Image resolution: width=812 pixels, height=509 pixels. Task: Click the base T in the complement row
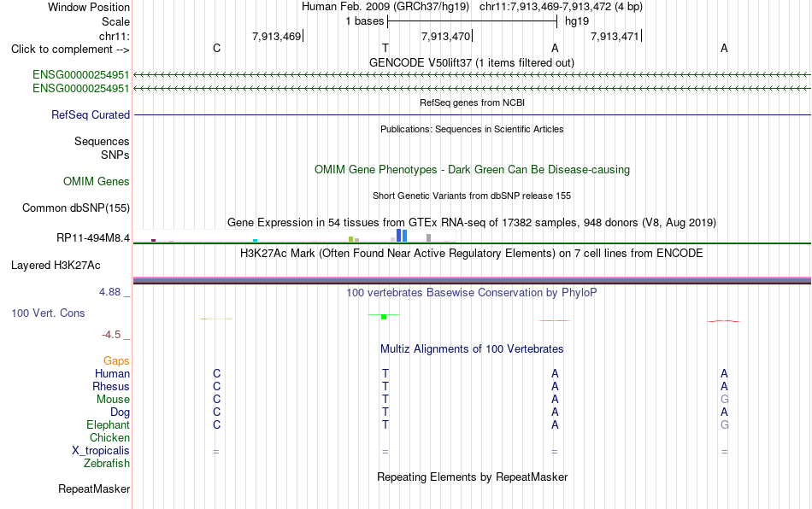click(x=385, y=48)
